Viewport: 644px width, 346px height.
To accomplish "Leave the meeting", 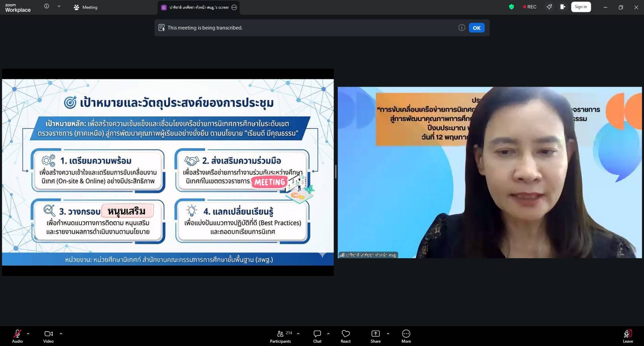I will pos(628,336).
